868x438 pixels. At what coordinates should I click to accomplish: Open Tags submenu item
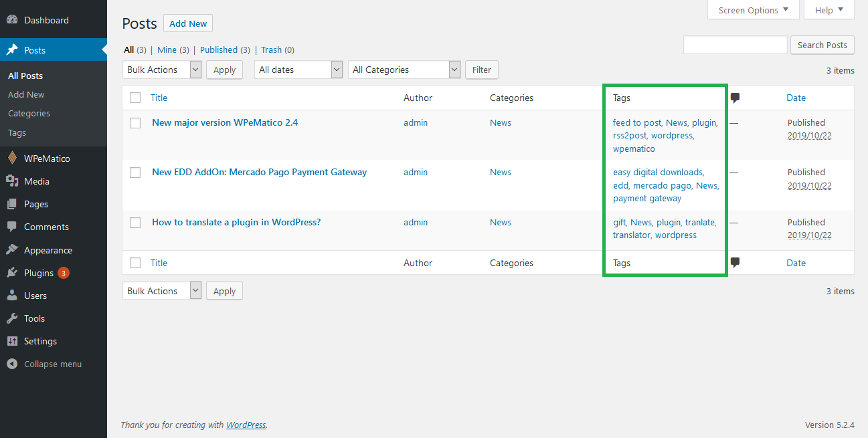point(17,132)
